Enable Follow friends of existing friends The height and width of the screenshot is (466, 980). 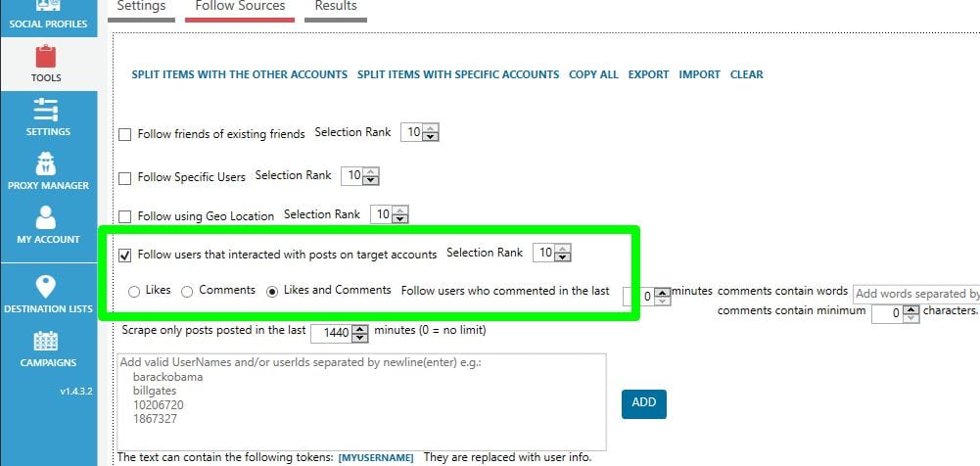(x=125, y=134)
